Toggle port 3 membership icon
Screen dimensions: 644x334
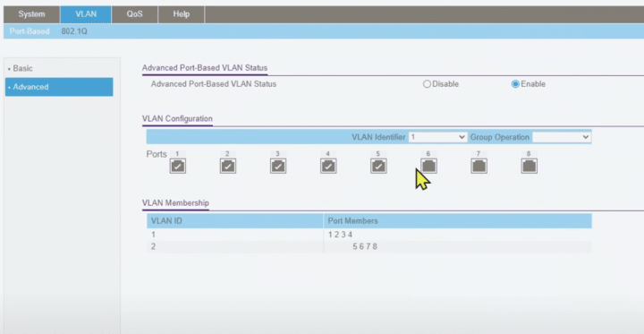tap(278, 166)
